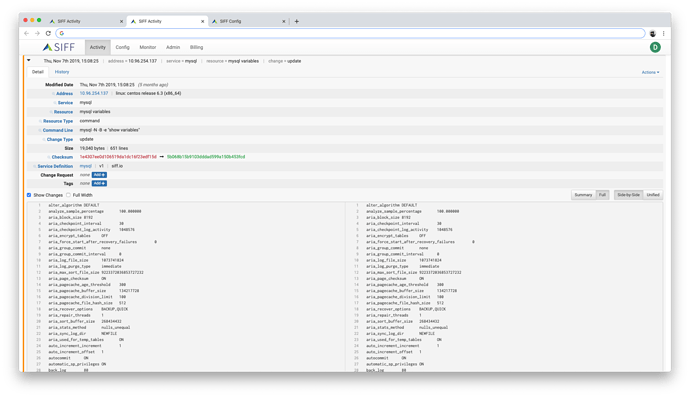The height and width of the screenshot is (396, 690).
Task: Click the Service field label
Action: (x=65, y=103)
